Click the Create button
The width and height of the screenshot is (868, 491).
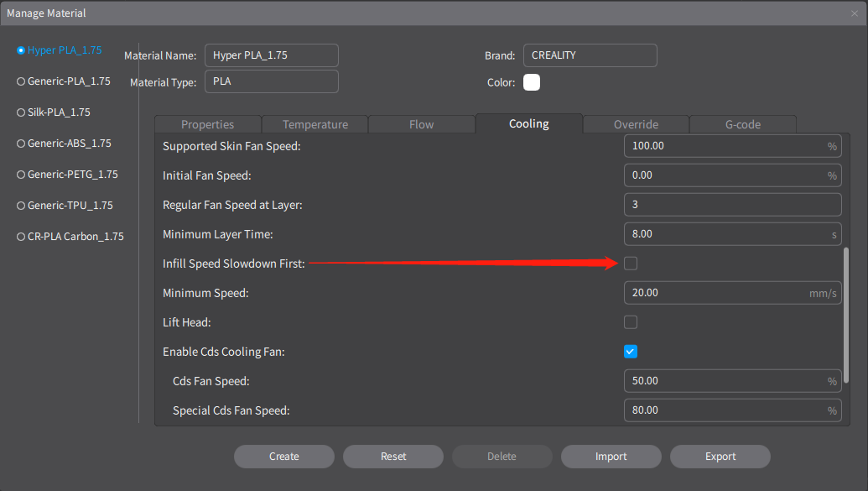(284, 457)
